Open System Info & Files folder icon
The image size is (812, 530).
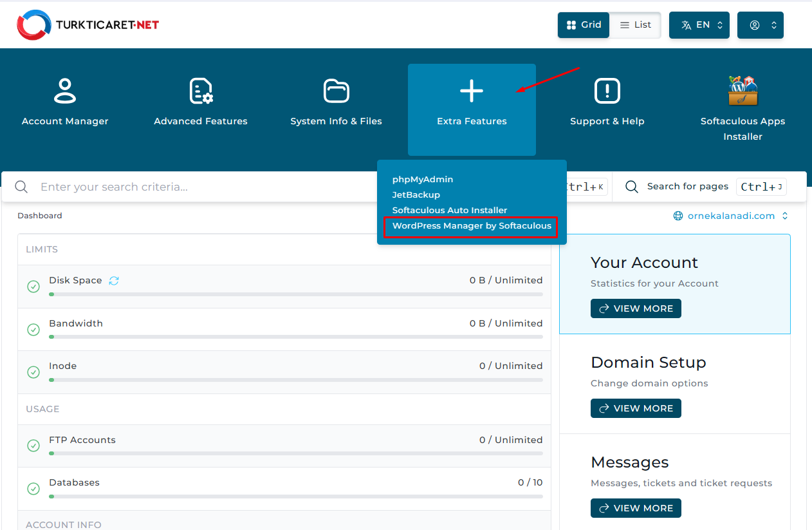coord(336,91)
